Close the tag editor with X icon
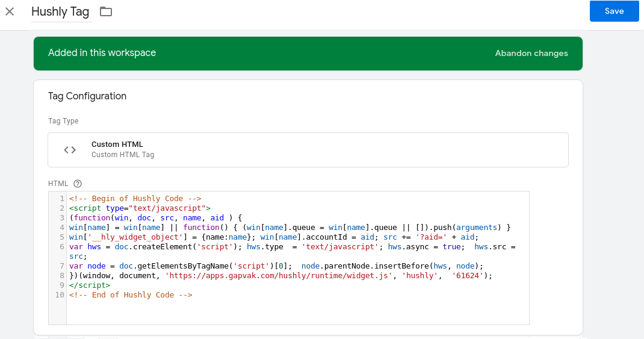Screen dimensions: 644x339 (x=10, y=11)
